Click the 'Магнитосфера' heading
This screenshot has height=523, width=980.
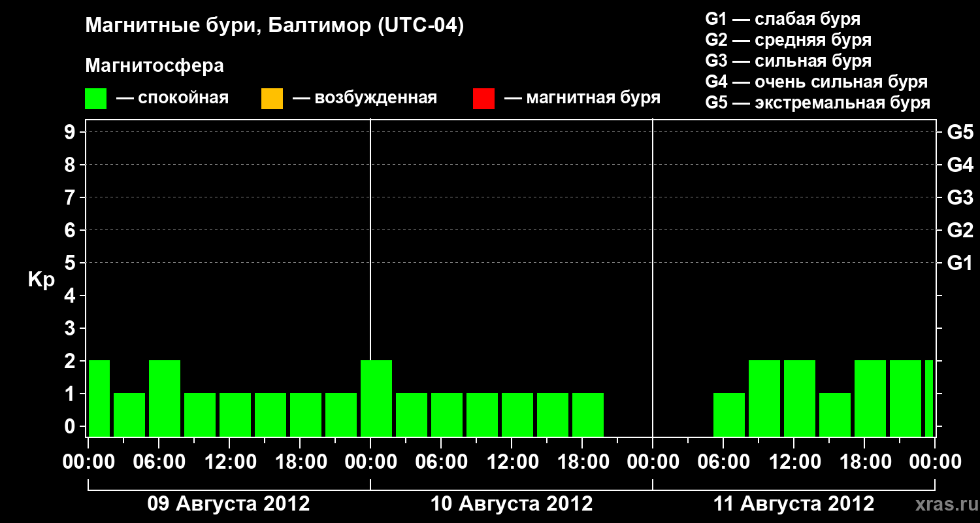(x=155, y=66)
